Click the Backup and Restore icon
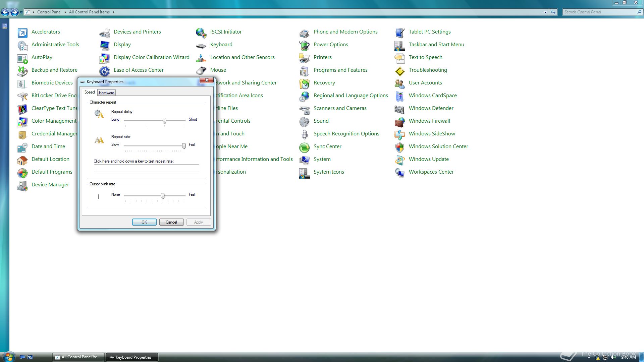This screenshot has width=644, height=362. [x=22, y=71]
